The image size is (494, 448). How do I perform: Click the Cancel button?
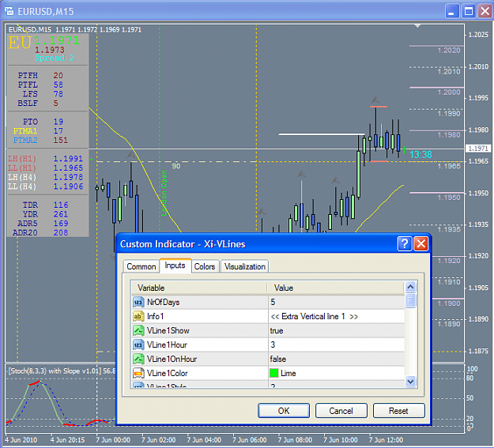[x=341, y=411]
